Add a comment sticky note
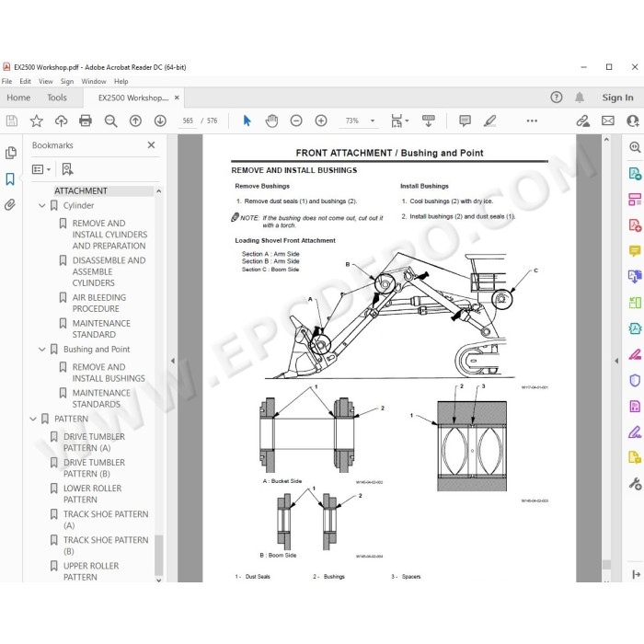 click(465, 121)
